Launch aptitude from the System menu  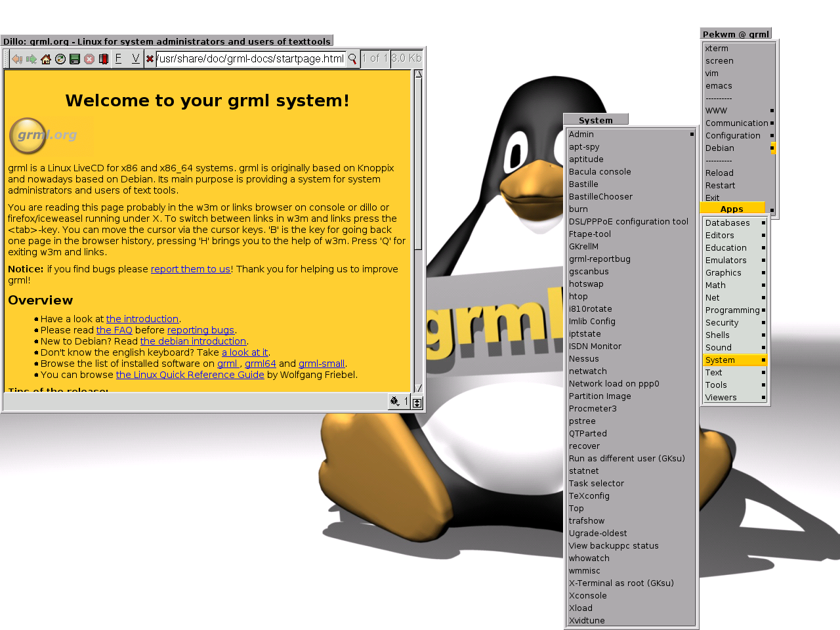(631, 159)
